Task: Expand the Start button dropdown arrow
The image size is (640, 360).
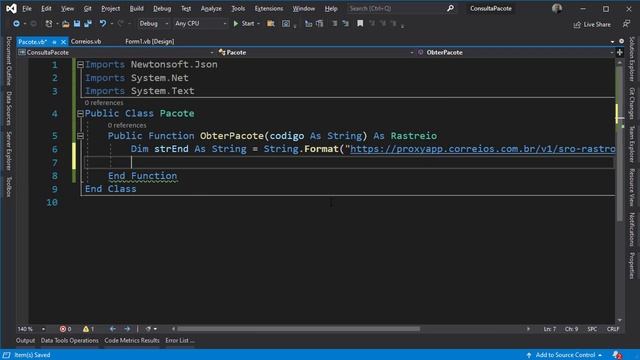Action: 258,24
